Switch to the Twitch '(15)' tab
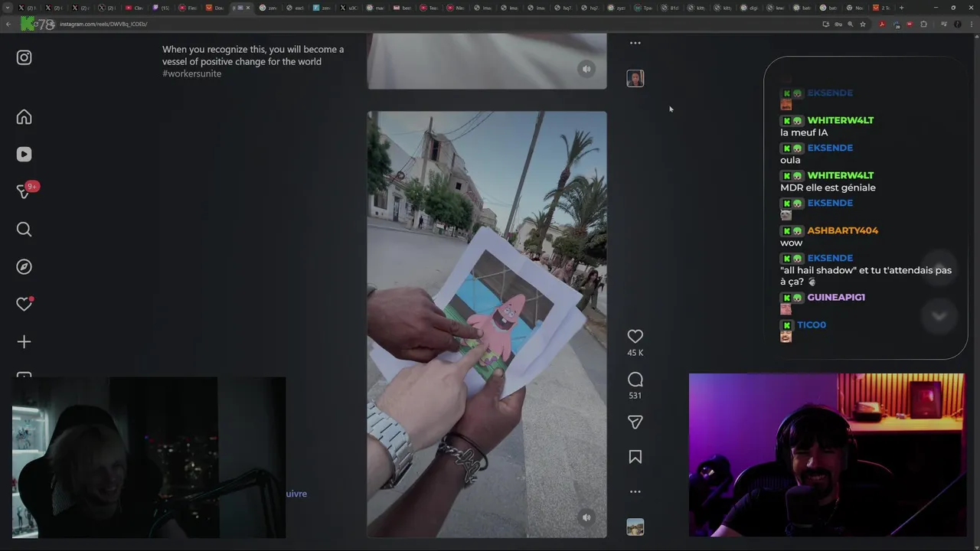This screenshot has width=980, height=551. [160, 8]
